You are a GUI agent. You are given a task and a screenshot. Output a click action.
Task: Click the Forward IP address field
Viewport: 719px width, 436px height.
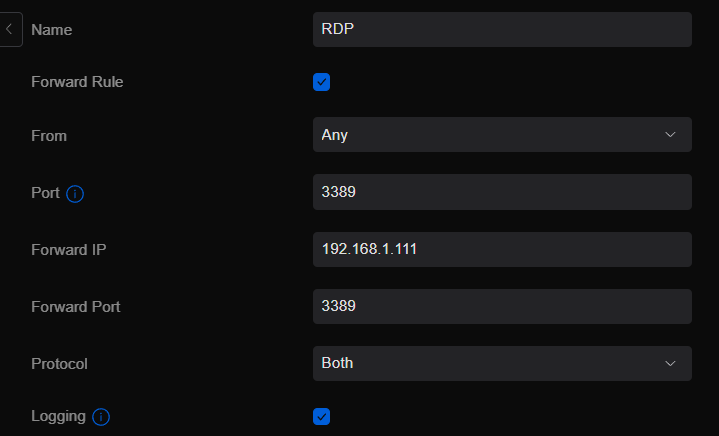[x=501, y=249]
